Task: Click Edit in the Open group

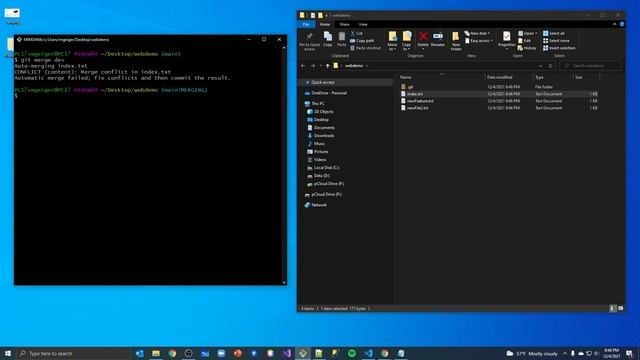Action: (x=524, y=41)
